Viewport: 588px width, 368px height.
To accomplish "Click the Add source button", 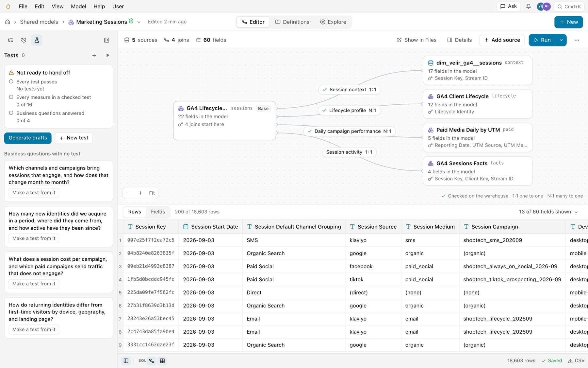I will point(502,40).
